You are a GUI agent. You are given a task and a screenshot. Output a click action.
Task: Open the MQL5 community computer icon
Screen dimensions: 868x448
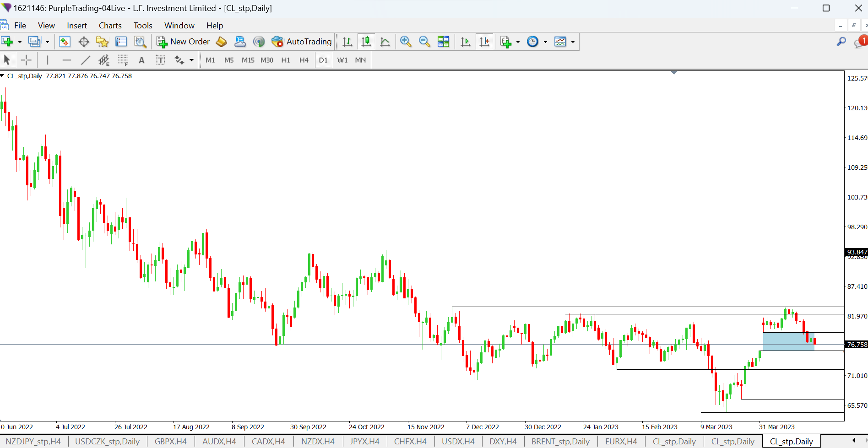click(240, 42)
